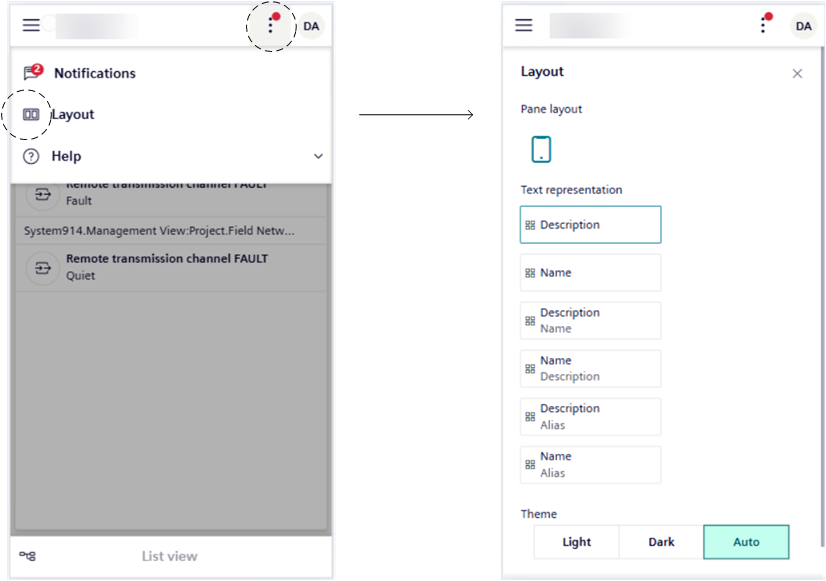Image resolution: width=826 pixels, height=581 pixels.
Task: Click the List view button
Action: click(x=169, y=556)
